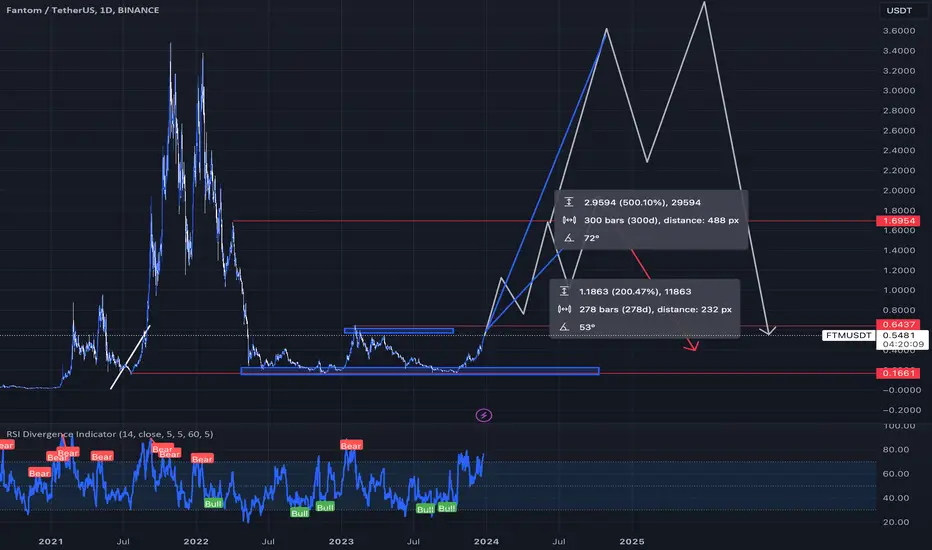Click the current price 0.5481 label
Image resolution: width=932 pixels, height=550 pixels.
click(x=899, y=335)
